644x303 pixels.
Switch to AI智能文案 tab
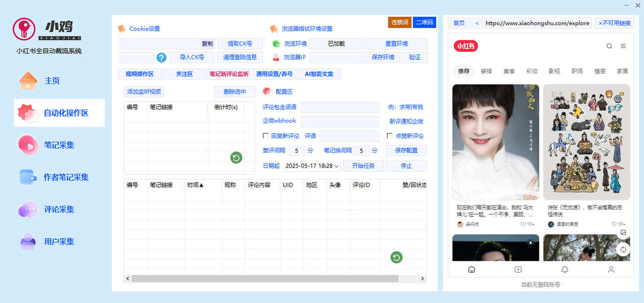click(x=319, y=74)
